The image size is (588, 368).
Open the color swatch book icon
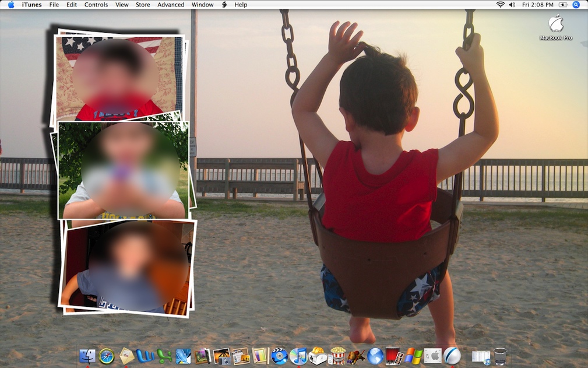click(260, 356)
